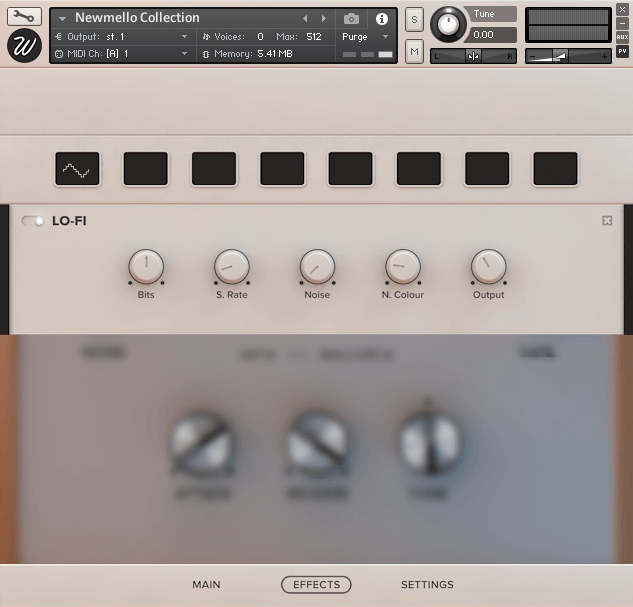Select the first effect slot with waveform
The height and width of the screenshot is (607, 633).
[77, 169]
